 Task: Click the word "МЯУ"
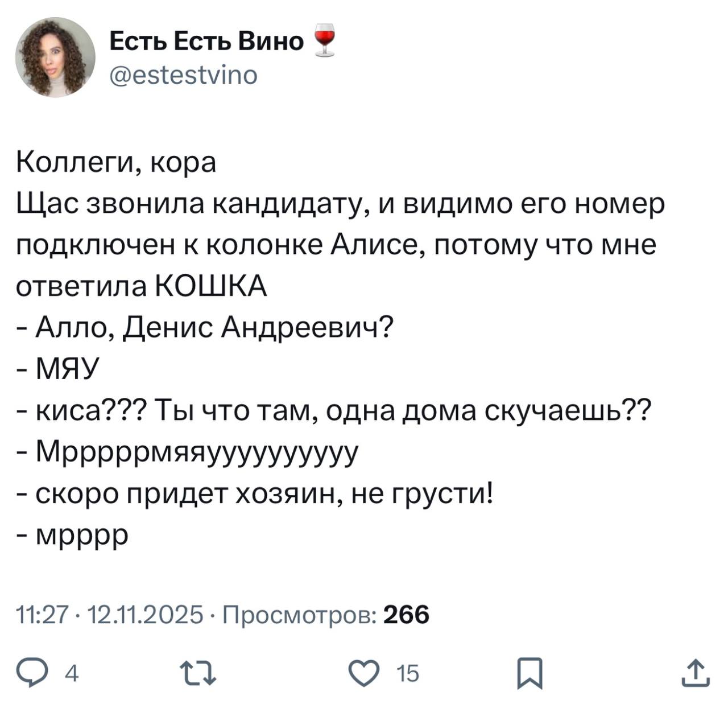click(68, 369)
